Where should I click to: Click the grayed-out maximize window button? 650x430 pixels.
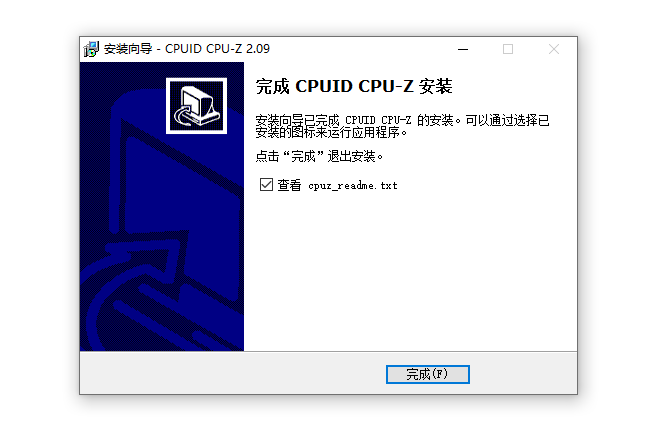(x=508, y=49)
